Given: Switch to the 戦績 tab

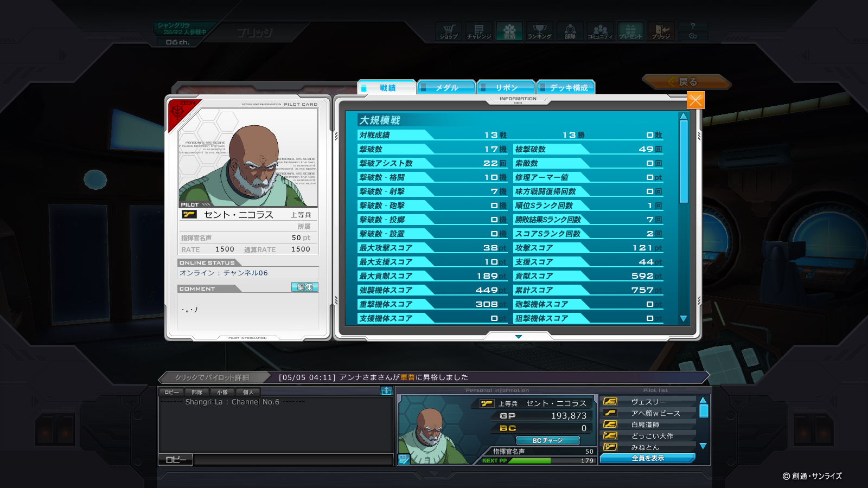Looking at the screenshot, I should (387, 87).
